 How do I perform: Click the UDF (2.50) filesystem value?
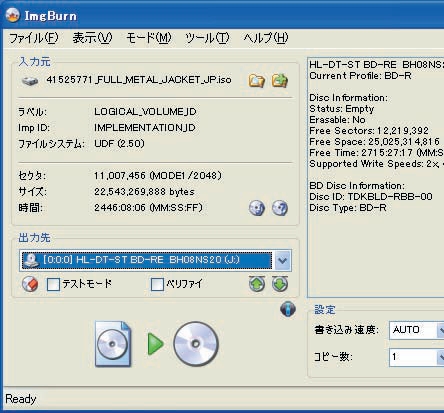[119, 144]
